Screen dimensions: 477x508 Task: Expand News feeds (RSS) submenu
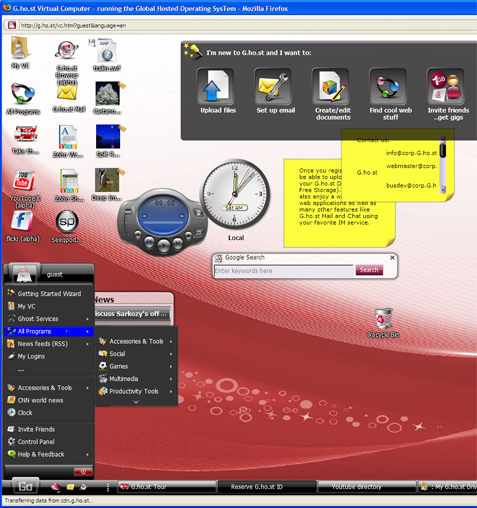pyautogui.click(x=49, y=344)
